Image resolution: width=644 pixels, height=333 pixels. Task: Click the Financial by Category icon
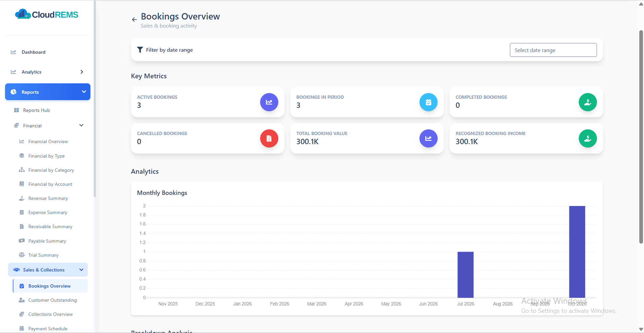click(22, 170)
